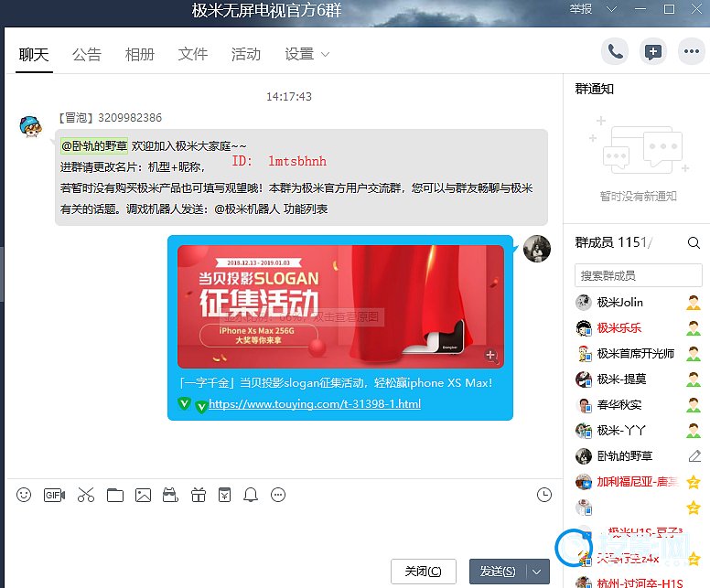710x588 pixels.
Task: Click the notification bell icon
Action: (251, 495)
